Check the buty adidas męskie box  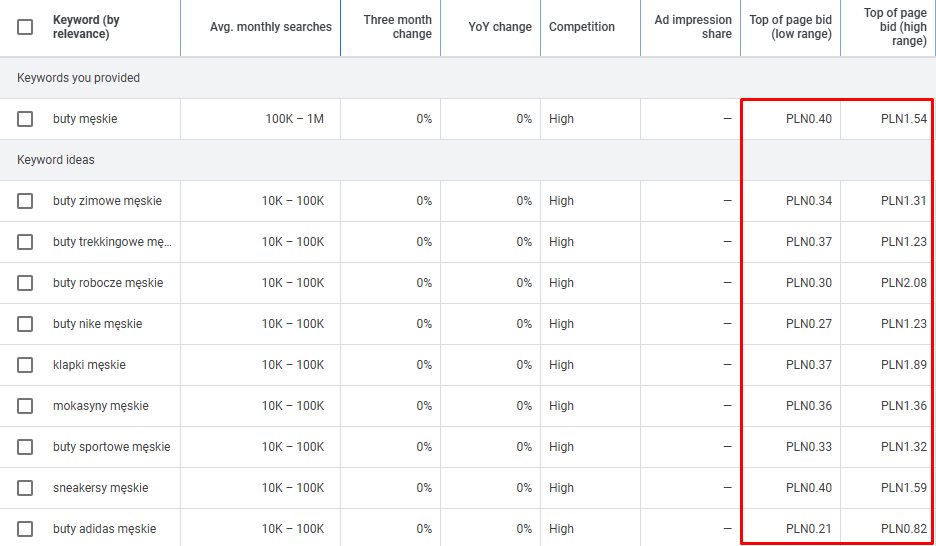pyautogui.click(x=25, y=529)
